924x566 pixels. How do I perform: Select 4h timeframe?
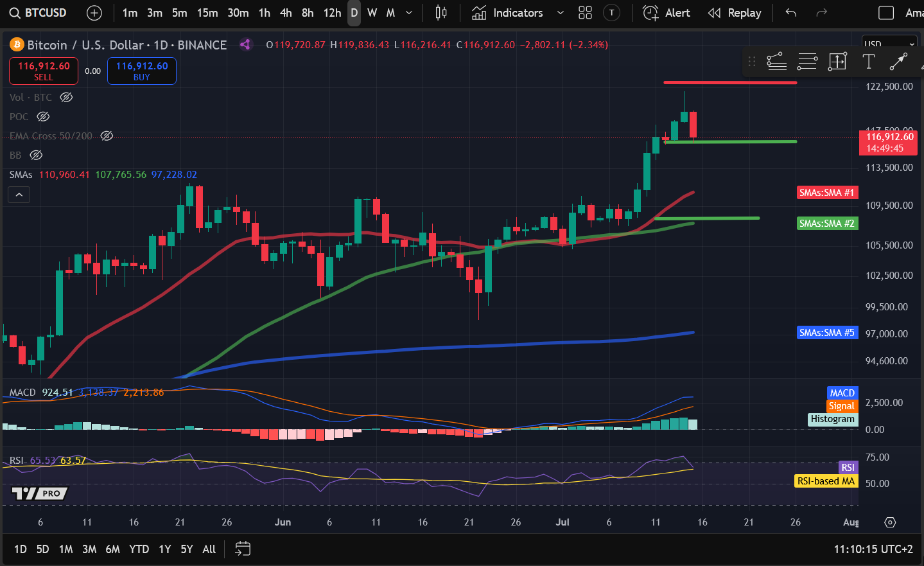click(286, 13)
